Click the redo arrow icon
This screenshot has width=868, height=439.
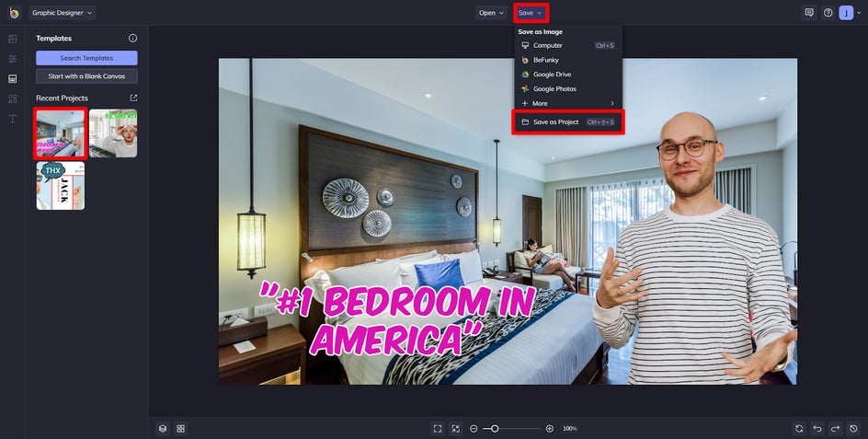coord(835,429)
